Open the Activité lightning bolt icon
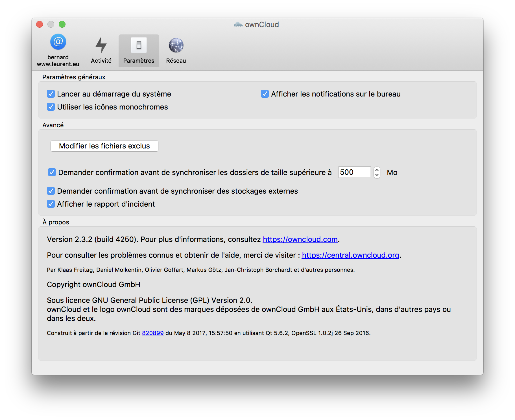The image size is (515, 420). 101,45
